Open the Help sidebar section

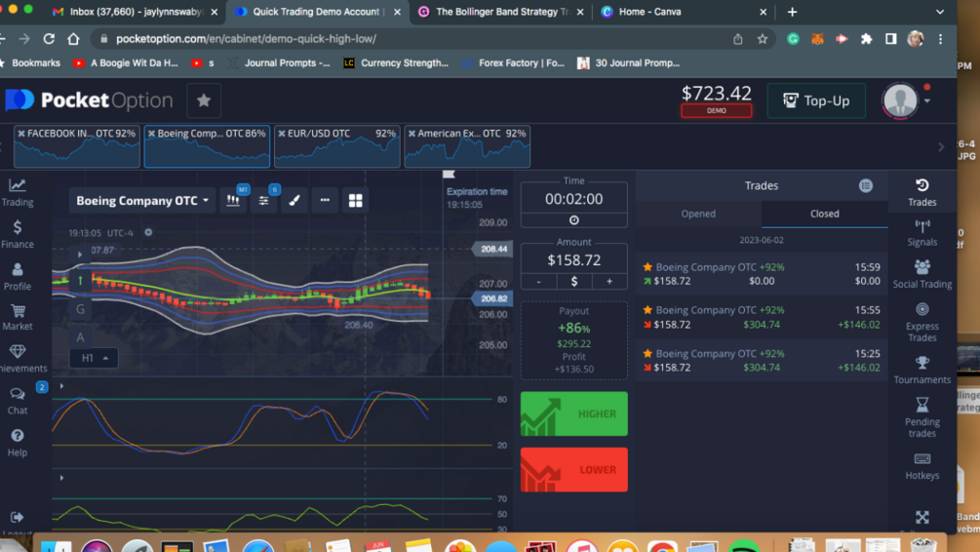[x=17, y=443]
